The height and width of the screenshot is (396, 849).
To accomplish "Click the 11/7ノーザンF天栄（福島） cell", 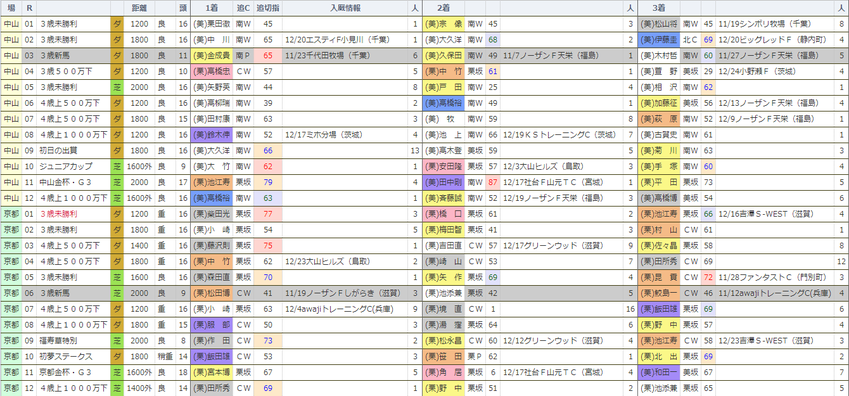I will click(x=562, y=56).
